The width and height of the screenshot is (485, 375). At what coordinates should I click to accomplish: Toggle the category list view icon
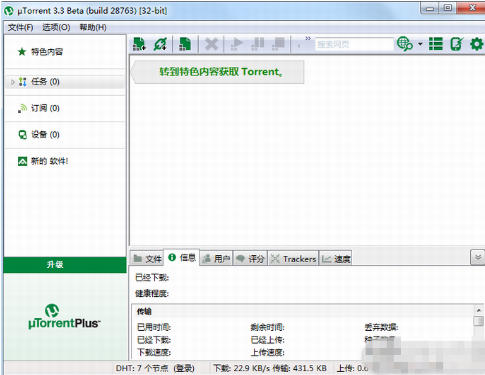pos(436,44)
